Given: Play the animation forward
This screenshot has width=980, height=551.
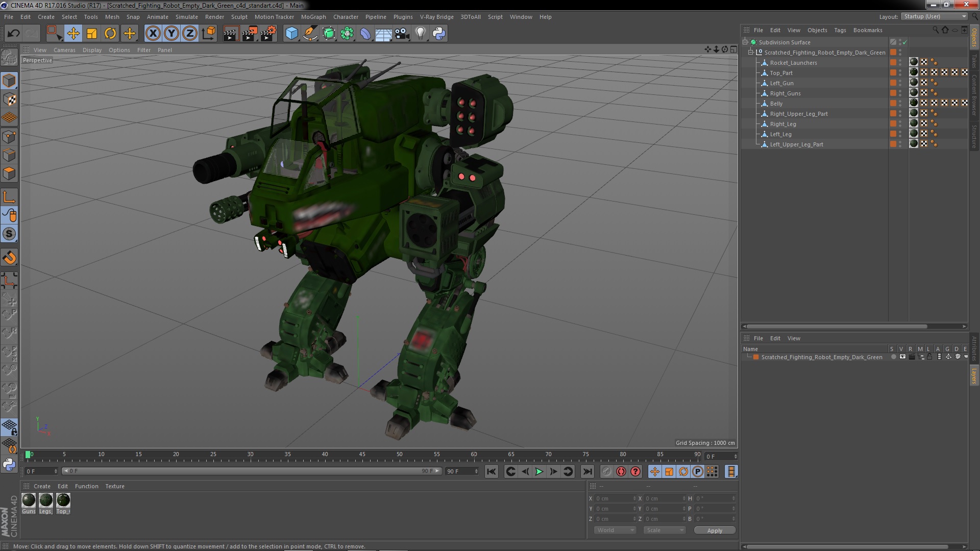Looking at the screenshot, I should pyautogui.click(x=539, y=472).
